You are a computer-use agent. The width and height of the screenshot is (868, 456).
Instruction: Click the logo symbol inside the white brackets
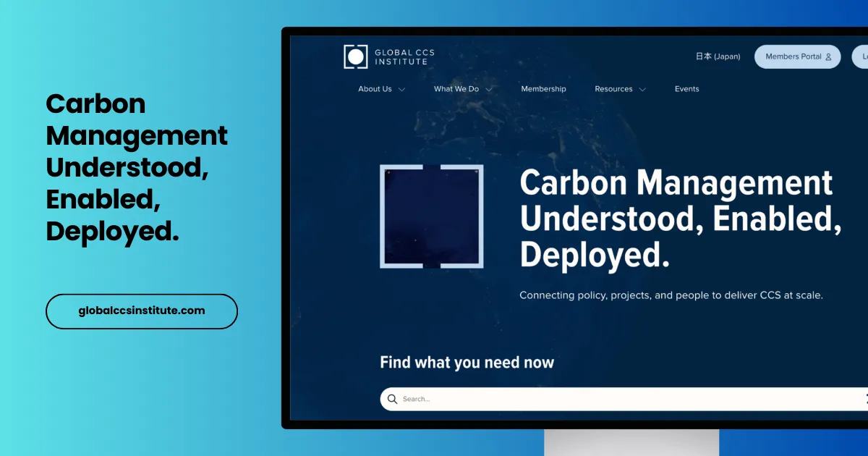[355, 55]
